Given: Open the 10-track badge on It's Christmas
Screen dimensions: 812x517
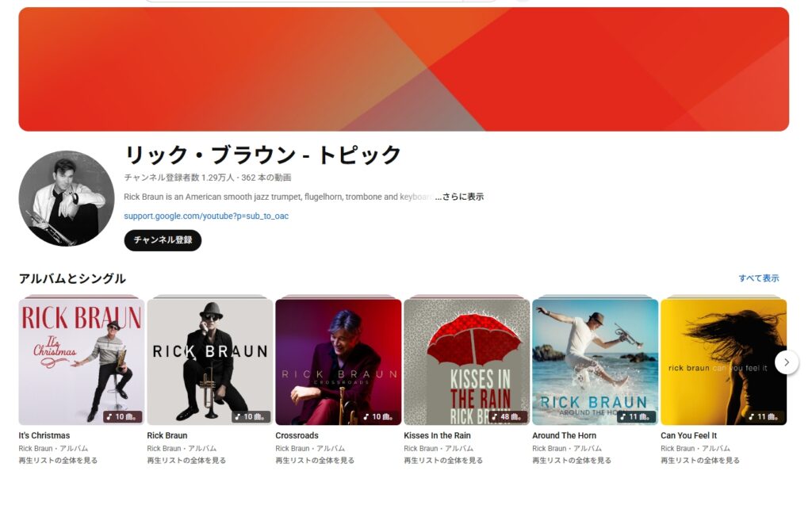Looking at the screenshot, I should pyautogui.click(x=122, y=416).
